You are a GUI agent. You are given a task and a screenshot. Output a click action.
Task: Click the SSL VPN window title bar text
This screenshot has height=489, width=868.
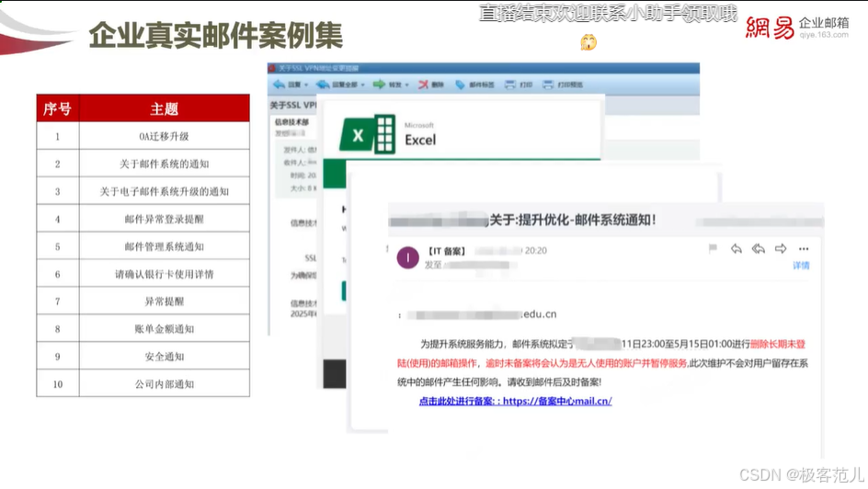click(318, 68)
